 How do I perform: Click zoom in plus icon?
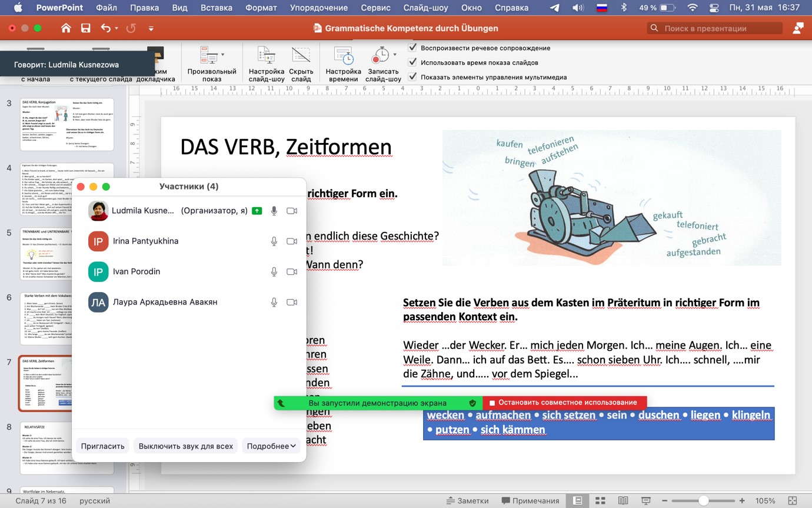tap(742, 500)
